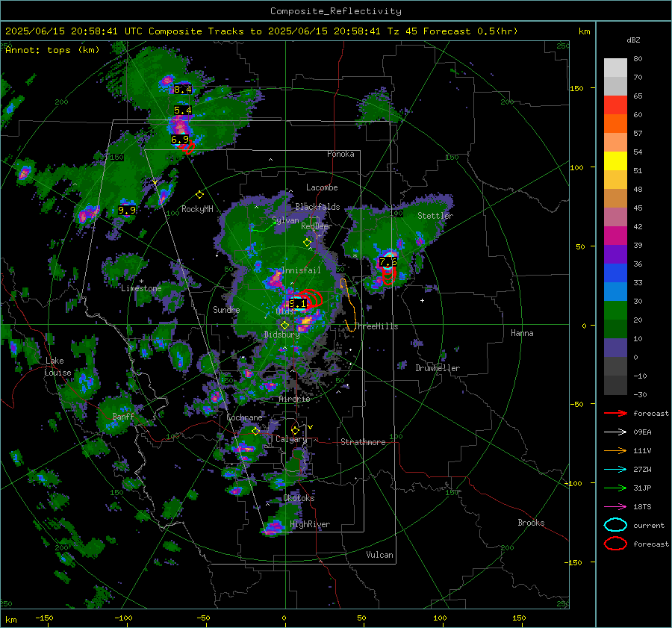Click the Cochrane city label
The width and height of the screenshot is (672, 628).
pyautogui.click(x=244, y=417)
